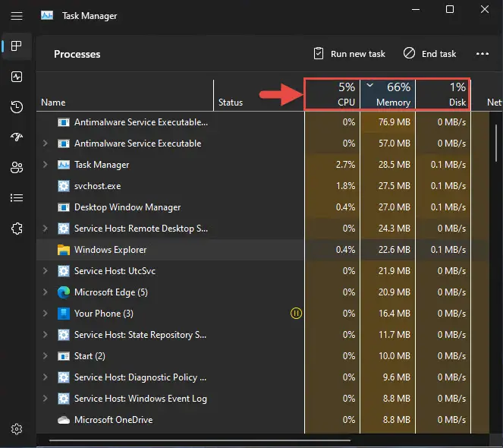503x448 pixels.
Task: Click the 57.0 MB memory value
Action: [395, 144]
